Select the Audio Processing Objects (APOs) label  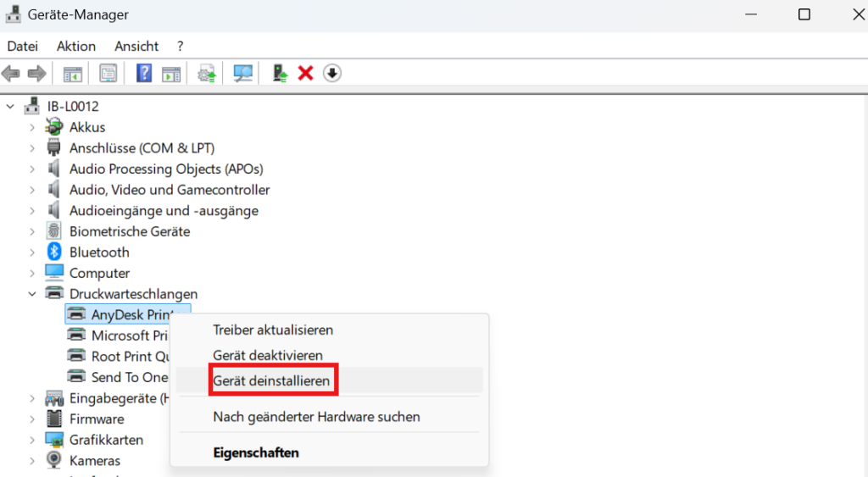tap(166, 169)
